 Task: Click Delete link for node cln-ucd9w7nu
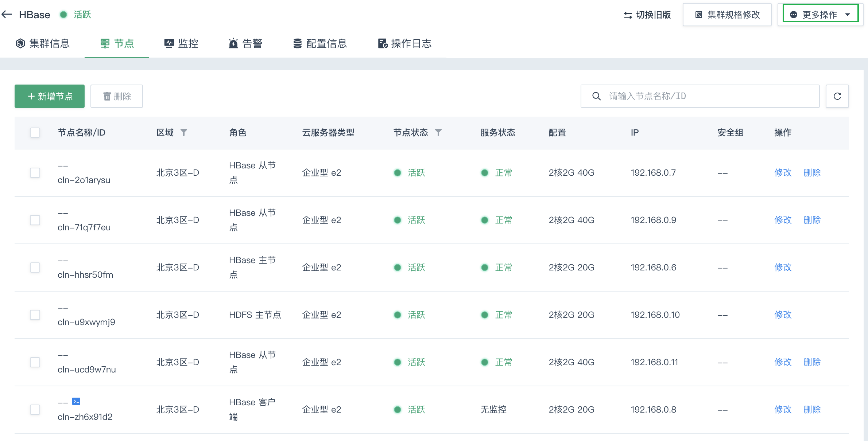pos(812,362)
